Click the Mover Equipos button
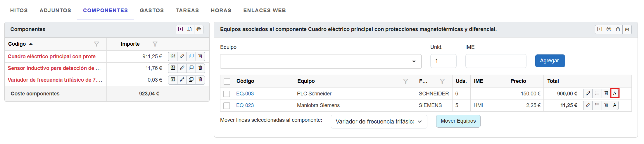The width and height of the screenshot is (644, 144). pyautogui.click(x=458, y=121)
